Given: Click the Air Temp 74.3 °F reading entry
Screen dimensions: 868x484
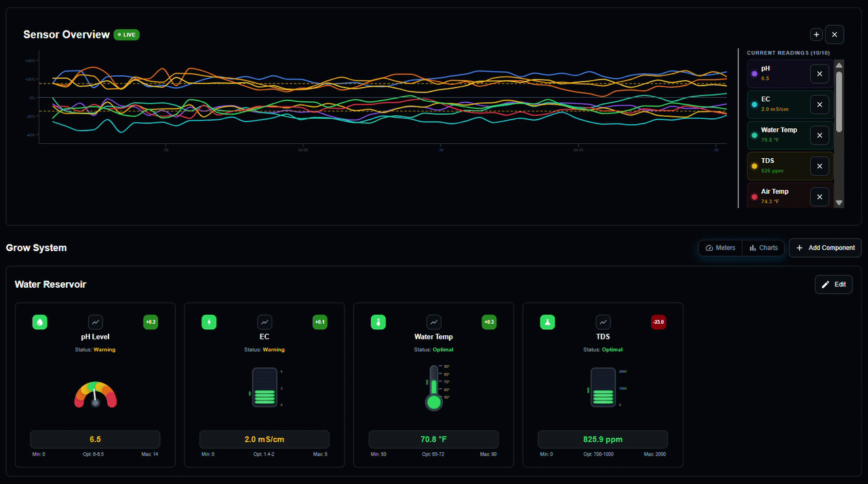Looking at the screenshot, I should coord(790,196).
